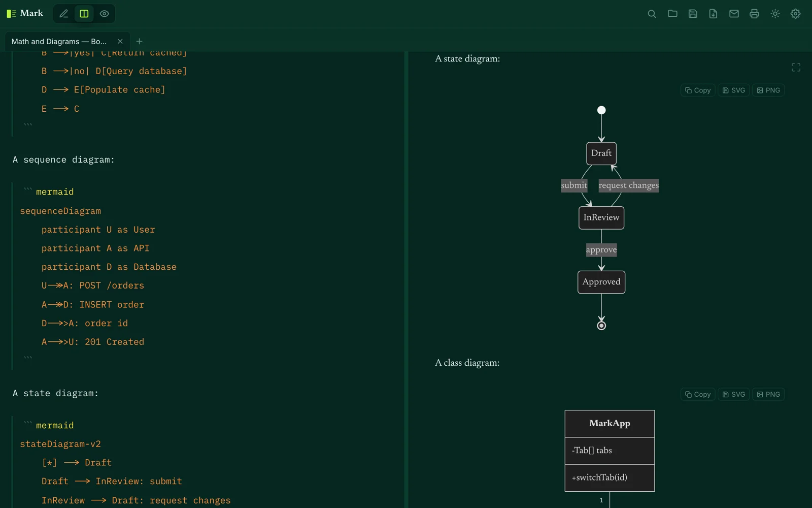
Task: Open a file using the folder icon
Action: tap(672, 14)
